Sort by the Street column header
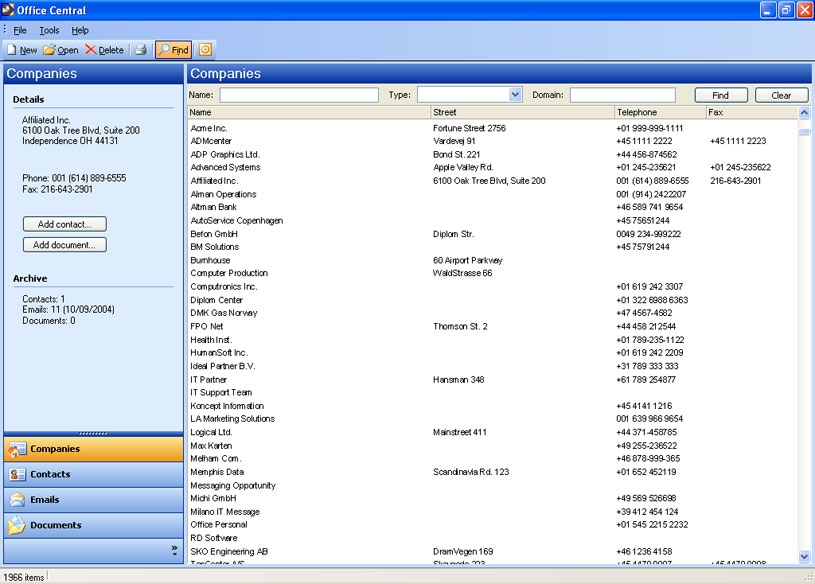The height and width of the screenshot is (584, 815). [522, 112]
